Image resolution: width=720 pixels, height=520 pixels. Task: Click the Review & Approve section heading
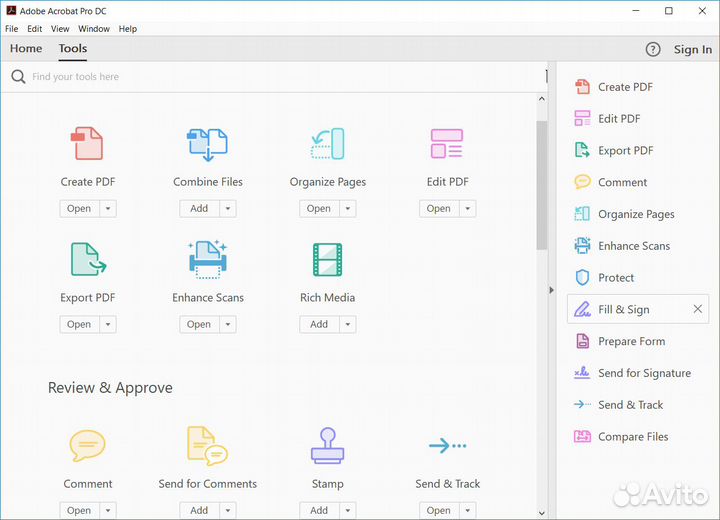tap(110, 388)
